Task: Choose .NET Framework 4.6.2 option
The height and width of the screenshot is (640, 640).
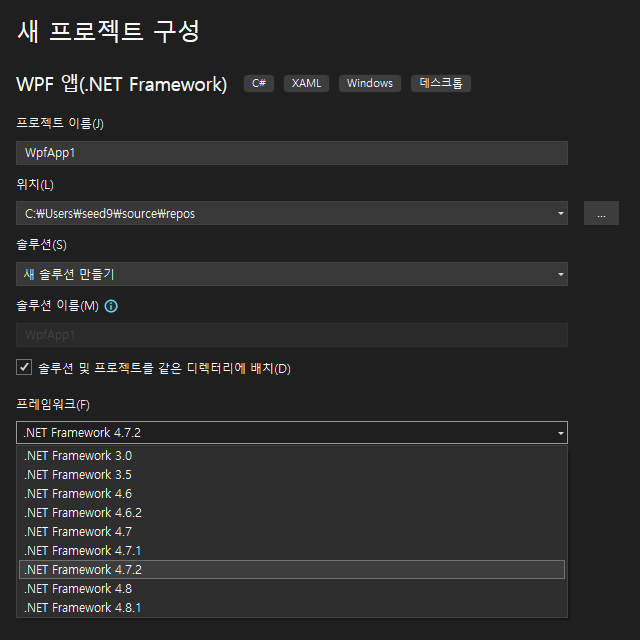Action: click(x=292, y=513)
